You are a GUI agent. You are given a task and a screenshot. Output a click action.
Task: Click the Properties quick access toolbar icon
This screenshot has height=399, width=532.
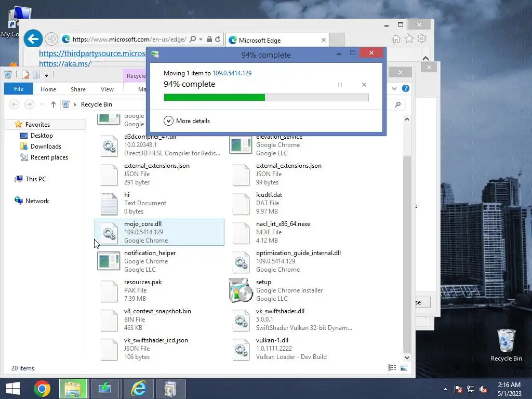[x=25, y=75]
